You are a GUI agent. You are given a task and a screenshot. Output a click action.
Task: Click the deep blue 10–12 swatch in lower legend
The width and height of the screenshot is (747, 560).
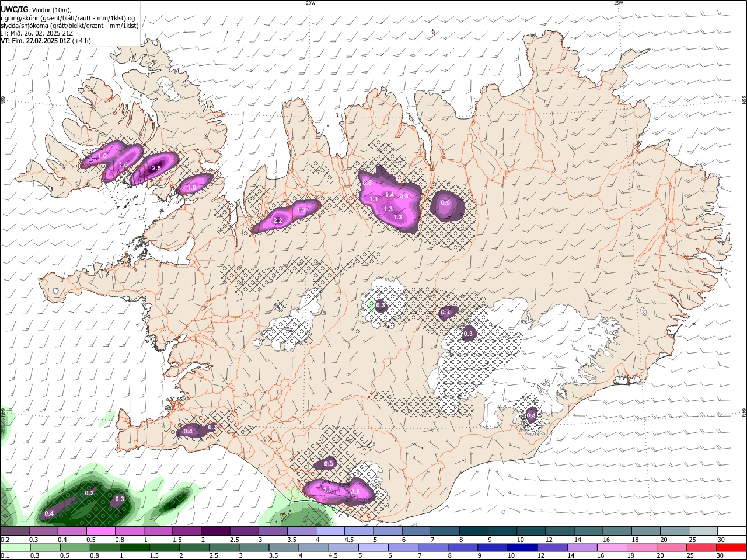click(x=523, y=548)
